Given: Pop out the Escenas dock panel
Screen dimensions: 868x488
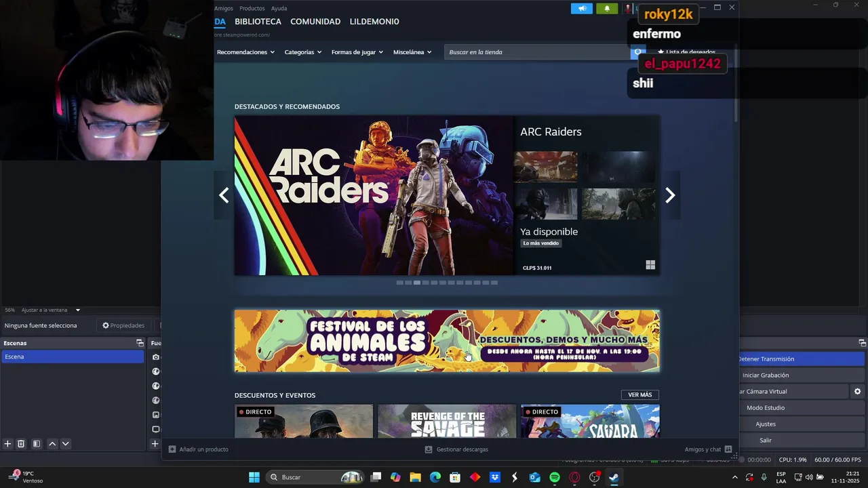Looking at the screenshot, I should (x=140, y=343).
